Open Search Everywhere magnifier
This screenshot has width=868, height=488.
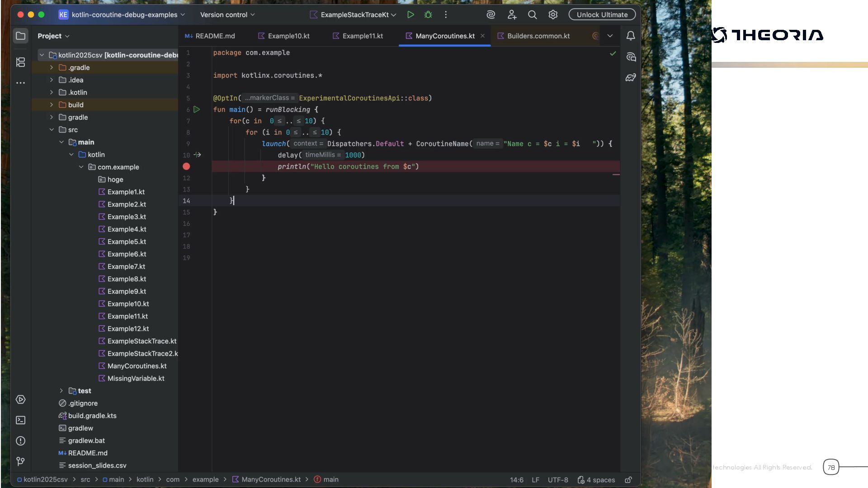[532, 14]
